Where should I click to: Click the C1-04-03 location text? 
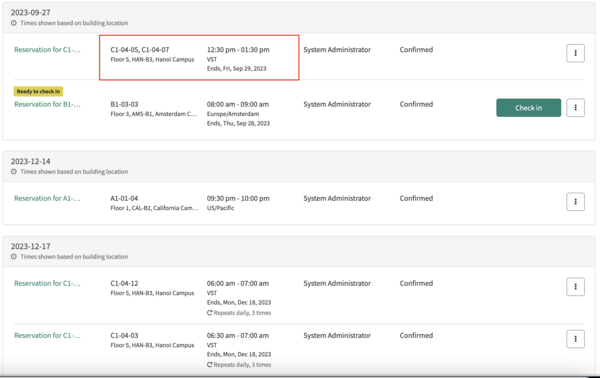pos(124,336)
